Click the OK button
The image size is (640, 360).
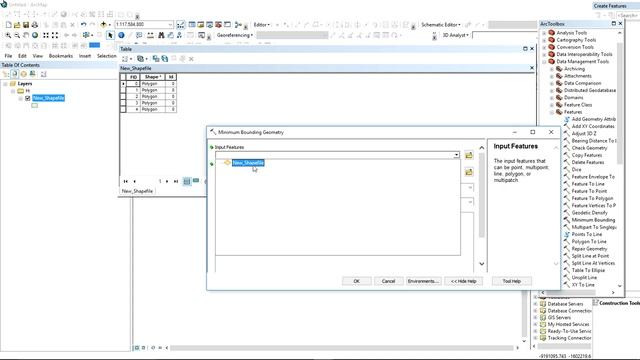tap(356, 281)
